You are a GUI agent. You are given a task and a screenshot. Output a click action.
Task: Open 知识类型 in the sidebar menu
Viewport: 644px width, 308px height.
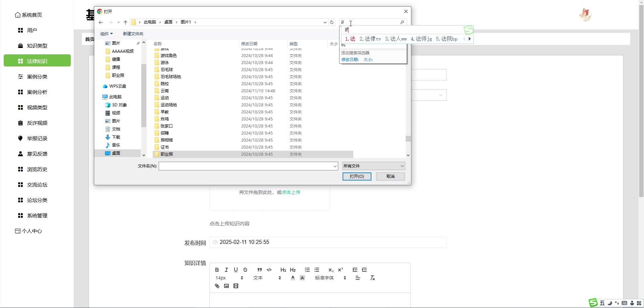[37, 46]
